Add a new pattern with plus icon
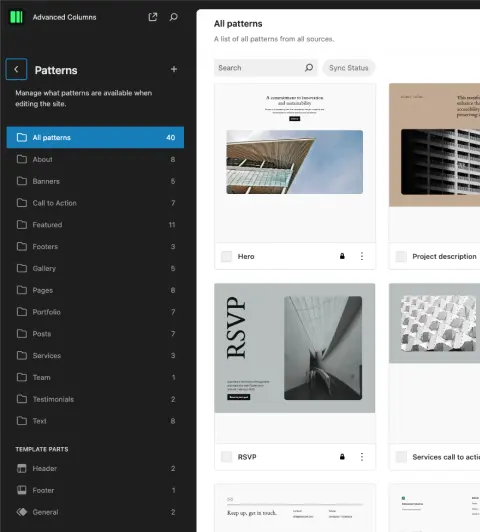480x532 pixels. (x=174, y=69)
